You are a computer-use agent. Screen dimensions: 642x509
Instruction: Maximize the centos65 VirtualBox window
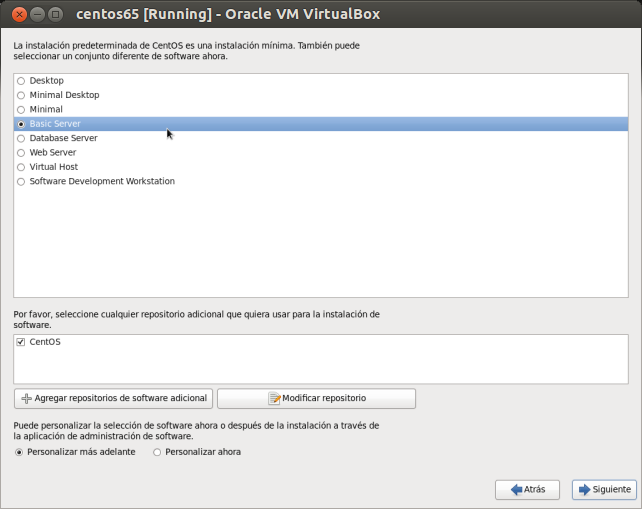click(55, 15)
